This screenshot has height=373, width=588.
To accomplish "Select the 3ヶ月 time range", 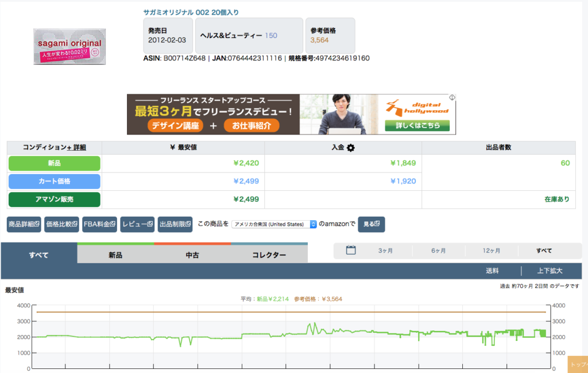I will coord(385,251).
